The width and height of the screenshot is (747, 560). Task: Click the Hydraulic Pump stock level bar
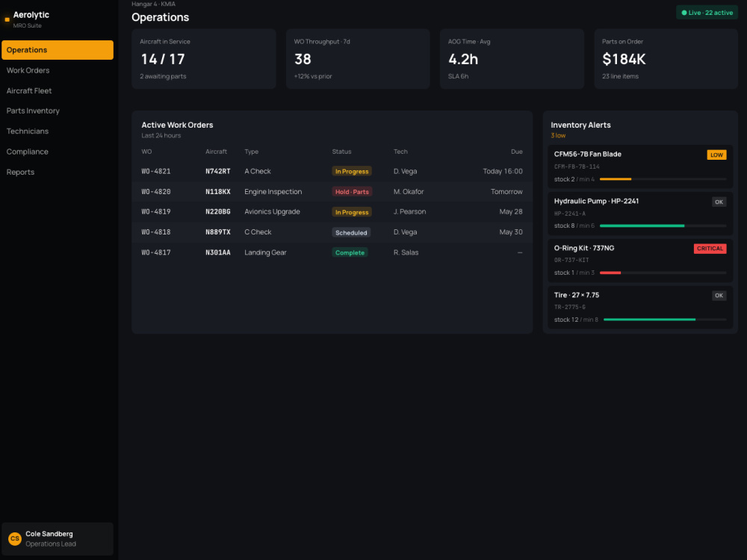click(x=663, y=225)
